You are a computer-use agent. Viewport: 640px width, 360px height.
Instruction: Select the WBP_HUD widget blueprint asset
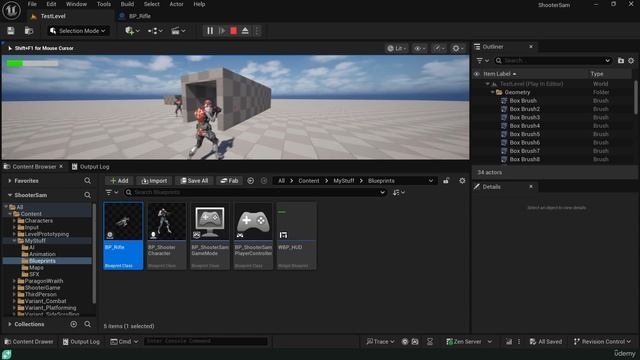pos(296,236)
